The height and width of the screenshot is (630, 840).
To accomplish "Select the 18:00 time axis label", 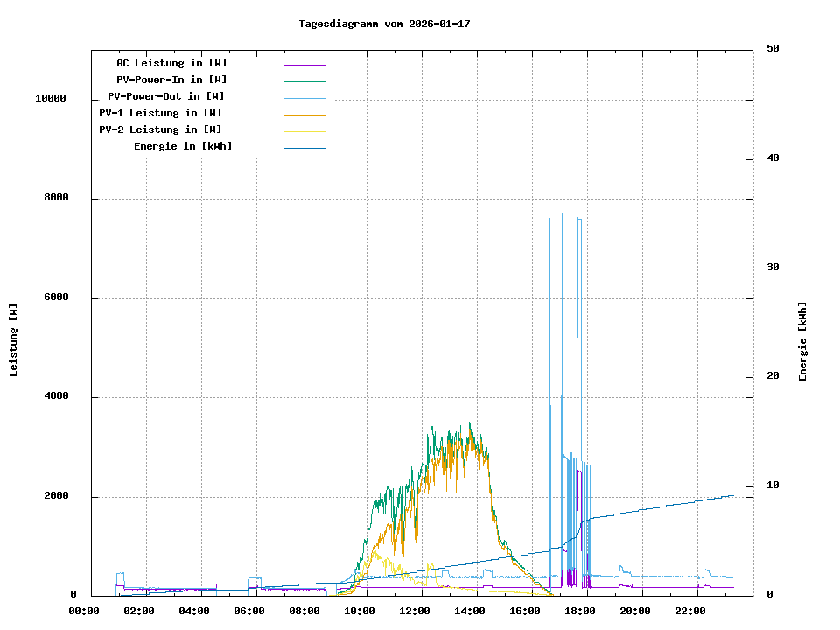I will (580, 611).
